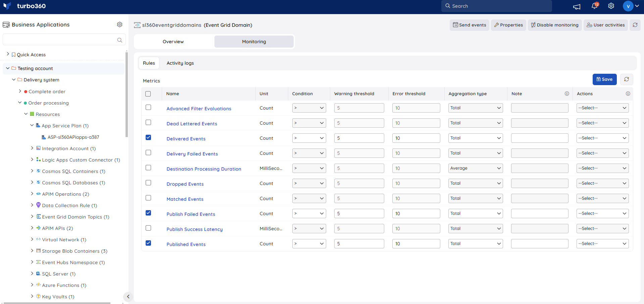
Task: Click the refresh icon next to Save
Action: (626, 79)
